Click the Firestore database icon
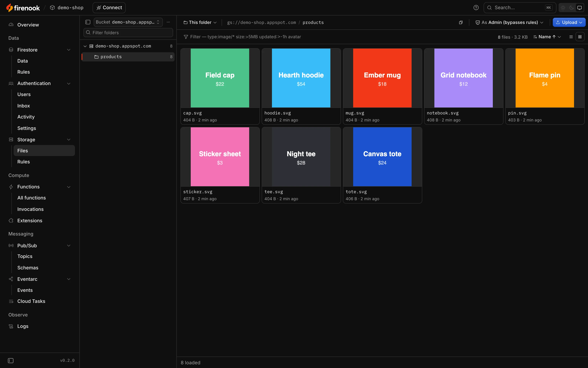The width and height of the screenshot is (588, 368). coord(11,50)
